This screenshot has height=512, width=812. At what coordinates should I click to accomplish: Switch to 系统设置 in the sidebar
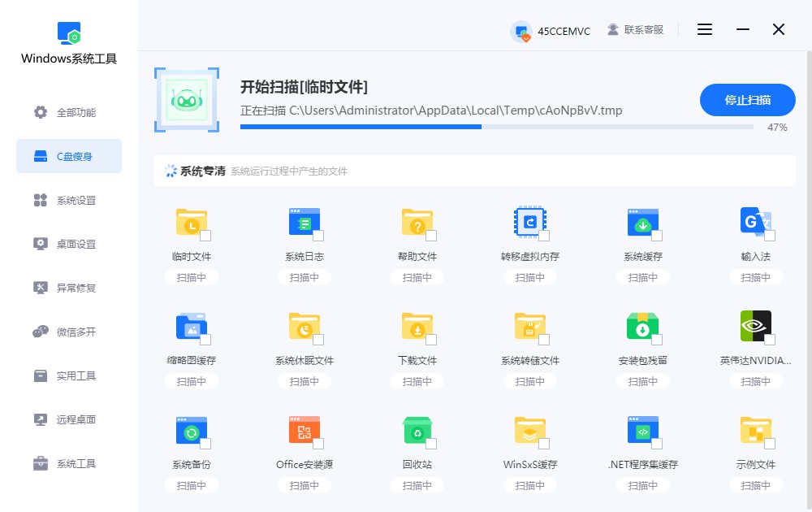coord(68,200)
